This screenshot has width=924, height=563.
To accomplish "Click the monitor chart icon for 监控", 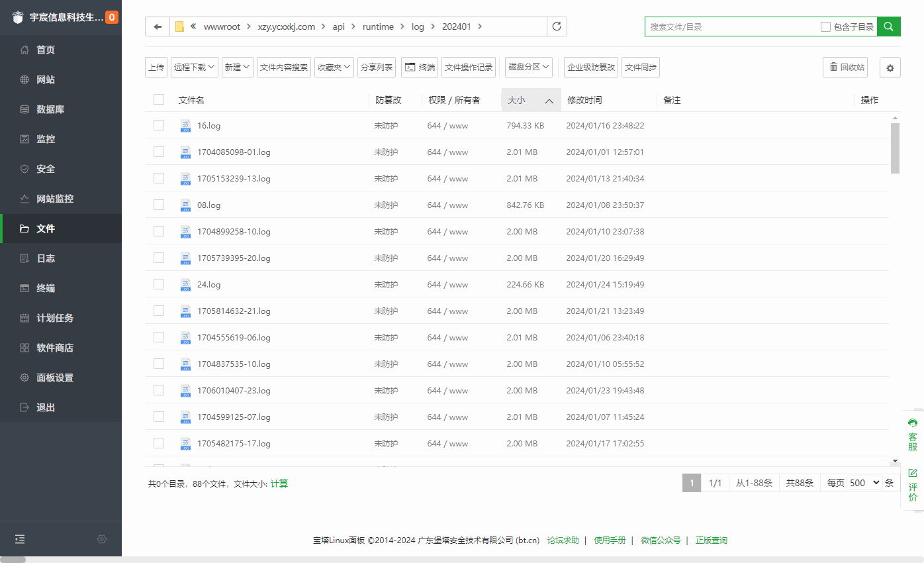I will [x=24, y=139].
